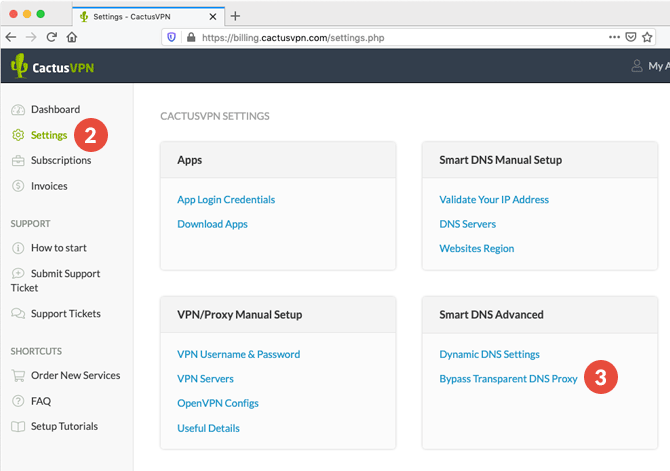
Task: Open the VPN Servers link
Action: pyautogui.click(x=206, y=379)
